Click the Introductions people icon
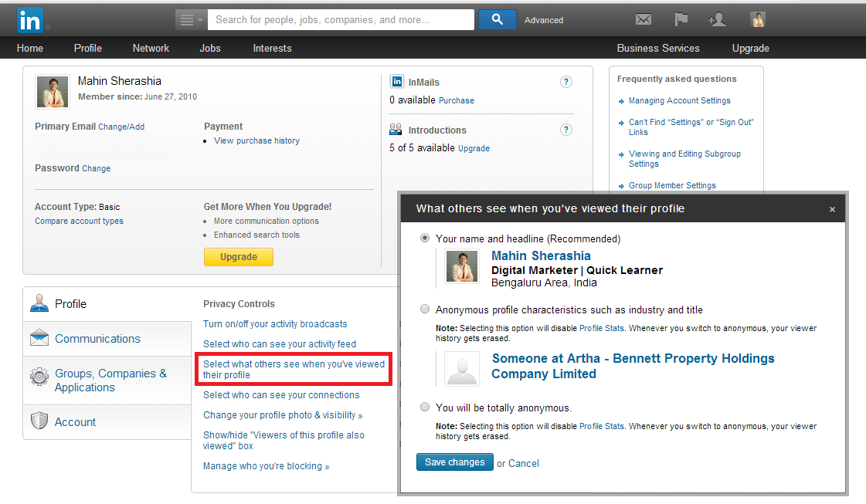The image size is (866, 504). 396,130
